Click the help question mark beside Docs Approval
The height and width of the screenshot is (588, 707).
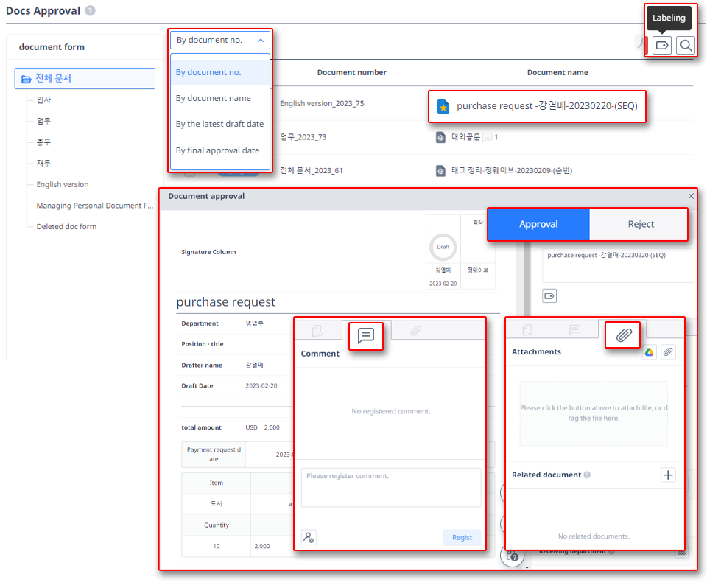click(90, 10)
